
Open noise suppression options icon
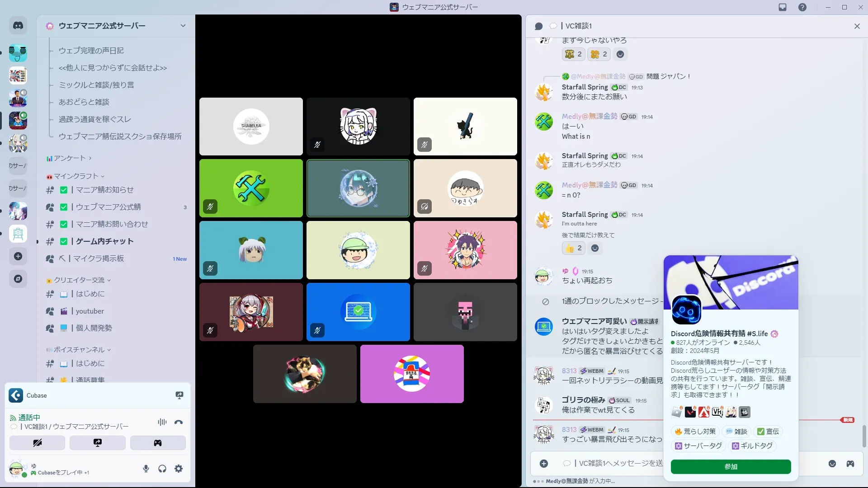pyautogui.click(x=162, y=422)
